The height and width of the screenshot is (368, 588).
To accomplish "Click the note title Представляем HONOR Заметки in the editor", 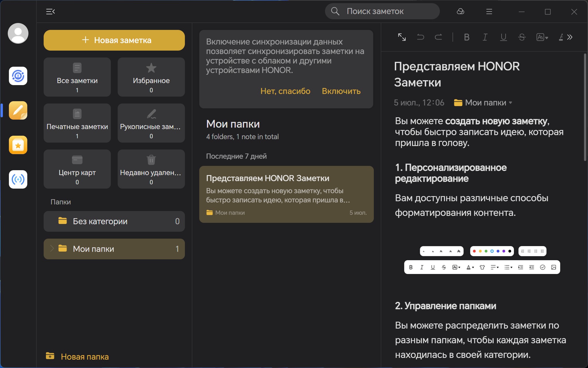I will [x=457, y=74].
